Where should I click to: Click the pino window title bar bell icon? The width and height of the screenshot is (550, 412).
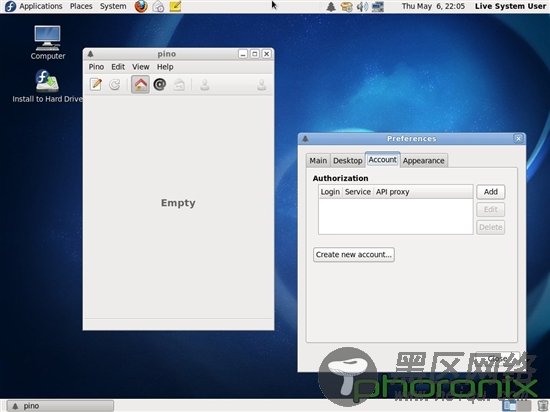[x=90, y=54]
